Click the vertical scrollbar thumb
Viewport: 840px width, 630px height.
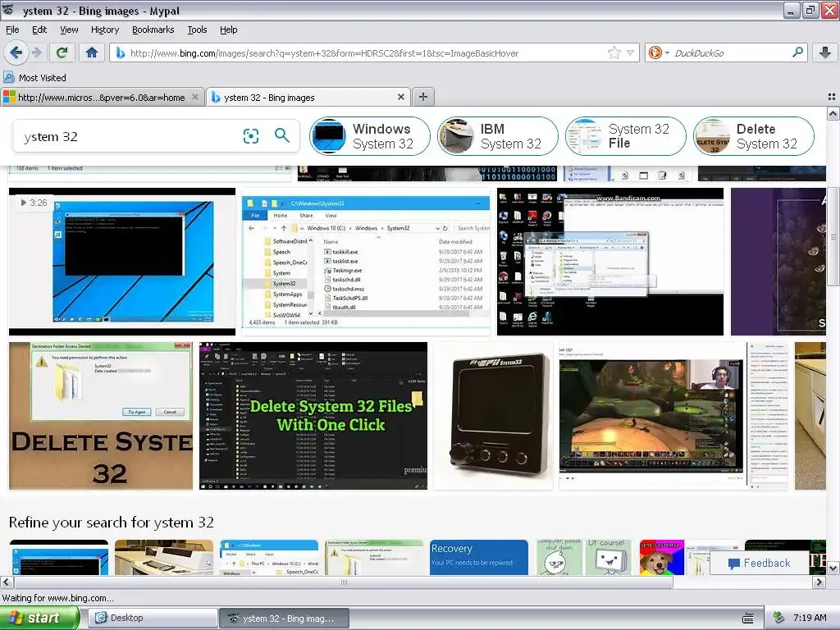click(x=833, y=236)
